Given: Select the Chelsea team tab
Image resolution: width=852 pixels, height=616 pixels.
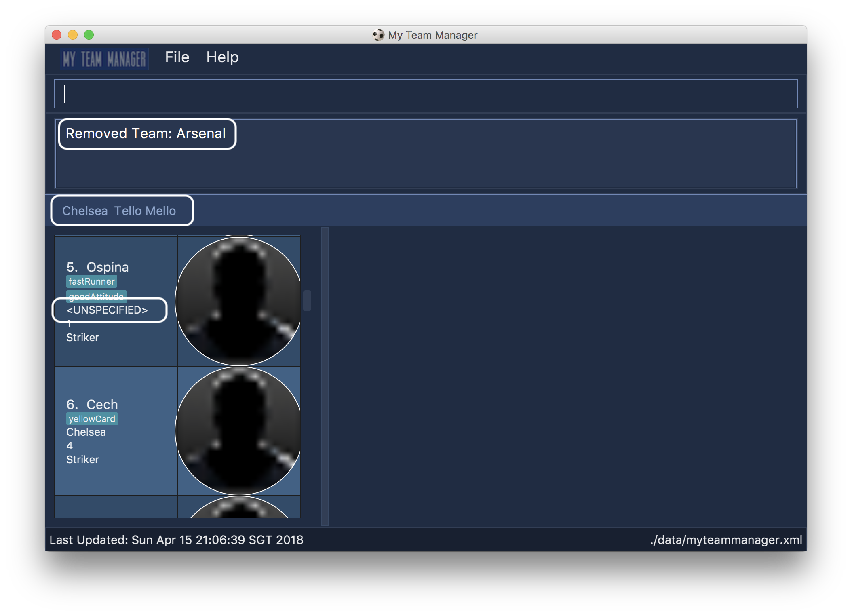Looking at the screenshot, I should tap(85, 211).
